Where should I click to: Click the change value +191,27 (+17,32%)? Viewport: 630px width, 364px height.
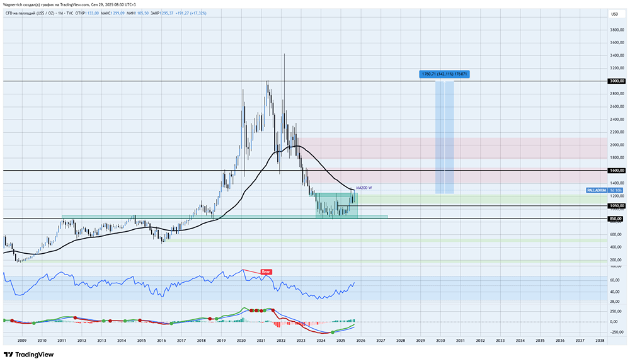coord(192,13)
